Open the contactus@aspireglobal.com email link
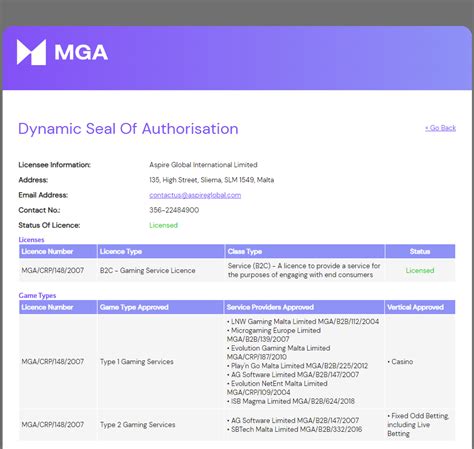This screenshot has height=449, width=474. pyautogui.click(x=195, y=195)
